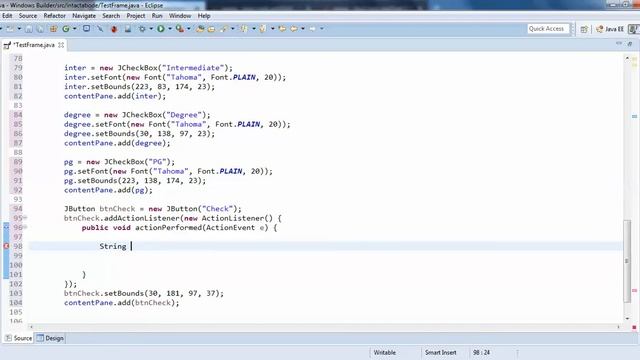The height and width of the screenshot is (360, 640).
Task: Click the green Run button icon
Action: pyautogui.click(x=161, y=29)
